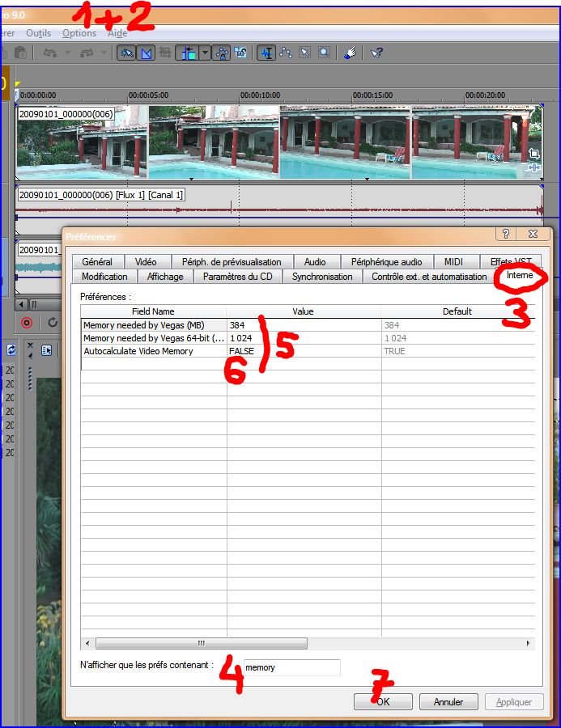561x728 pixels.
Task: Switch to the Audio tab
Action: (315, 262)
